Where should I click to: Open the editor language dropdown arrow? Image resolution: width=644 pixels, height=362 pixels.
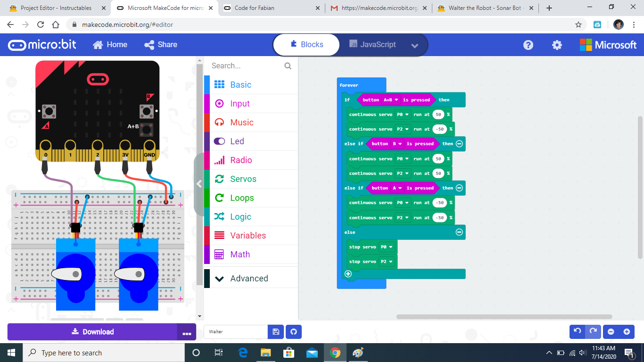415,46
